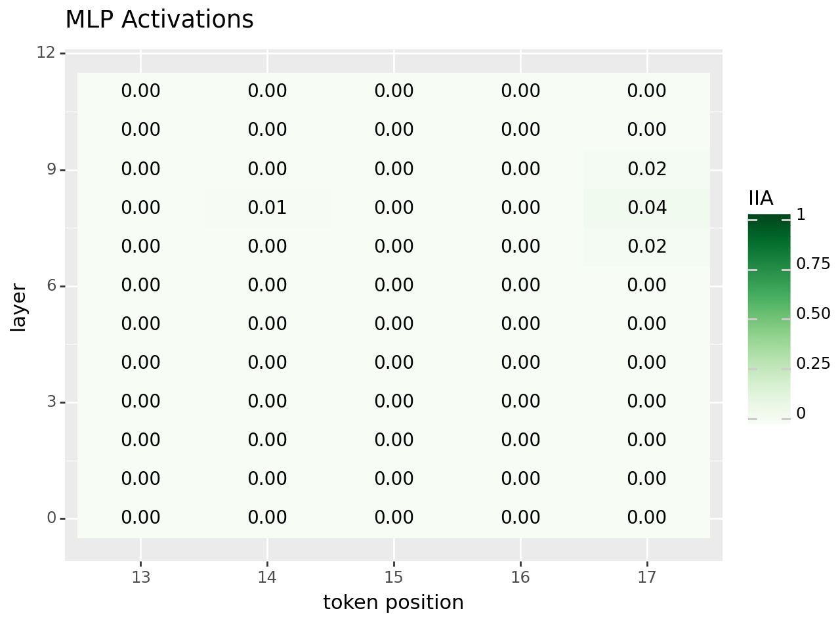Viewport: 840px width, 630px height.
Task: Select the 0.02 cell at layer 7
Action: 647,247
